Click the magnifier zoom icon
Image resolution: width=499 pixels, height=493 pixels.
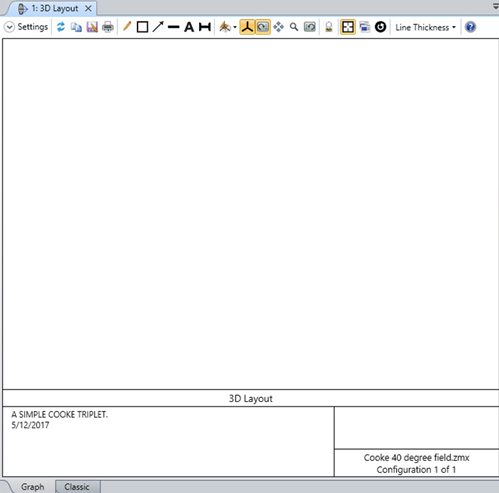pos(294,27)
